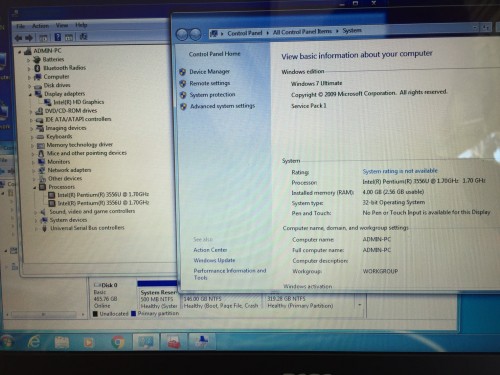Open Internet Explorer from the taskbar
Screen dimensions: 500x375
point(34,342)
